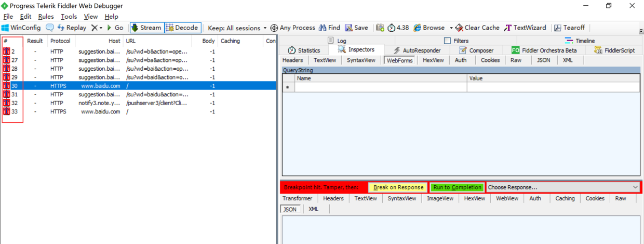This screenshot has height=244, width=644.
Task: Open Fiddler Orchestra Beta tab
Action: (x=544, y=50)
